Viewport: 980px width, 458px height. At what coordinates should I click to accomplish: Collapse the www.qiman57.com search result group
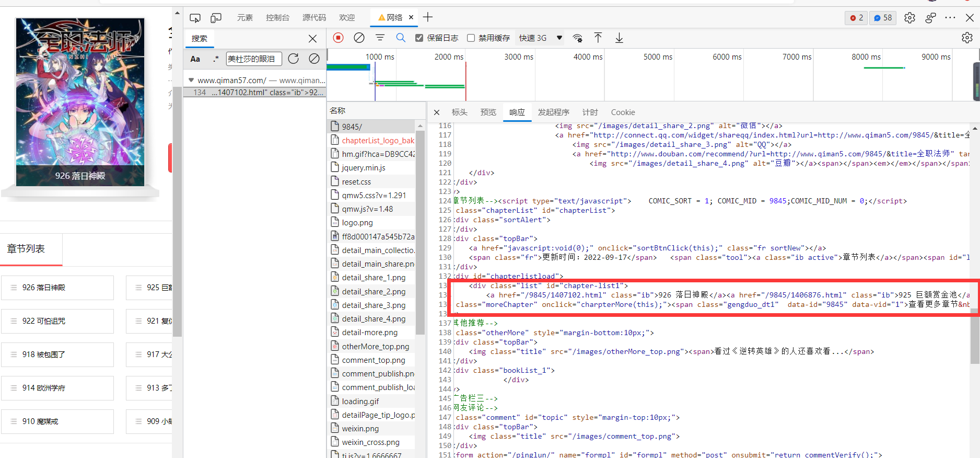coord(191,80)
